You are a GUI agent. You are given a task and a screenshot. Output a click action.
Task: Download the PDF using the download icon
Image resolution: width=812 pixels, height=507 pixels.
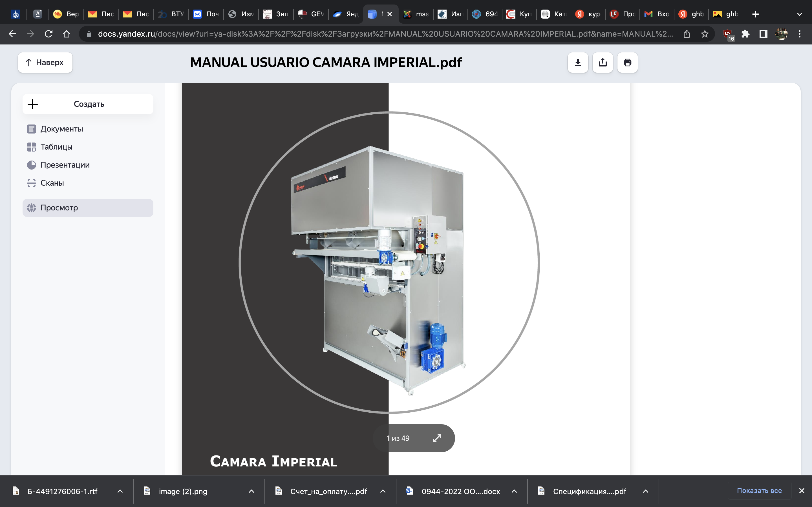[577, 62]
